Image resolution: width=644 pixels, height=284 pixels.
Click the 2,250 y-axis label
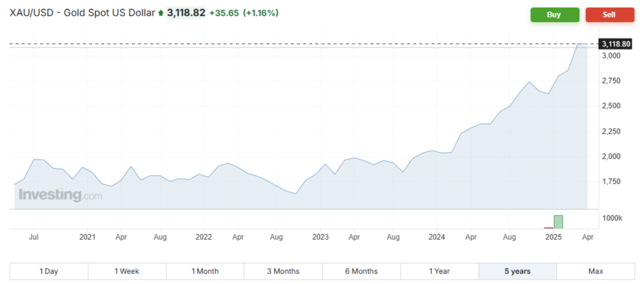click(612, 131)
